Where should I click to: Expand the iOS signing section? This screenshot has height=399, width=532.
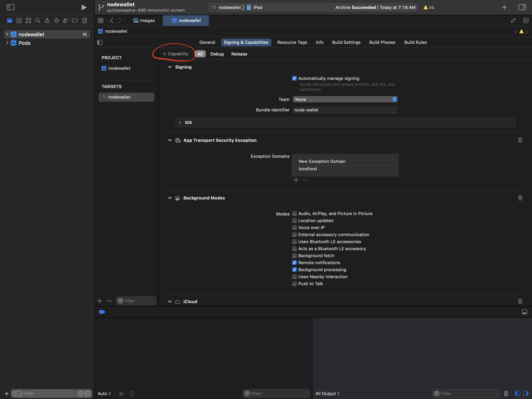tap(180, 123)
